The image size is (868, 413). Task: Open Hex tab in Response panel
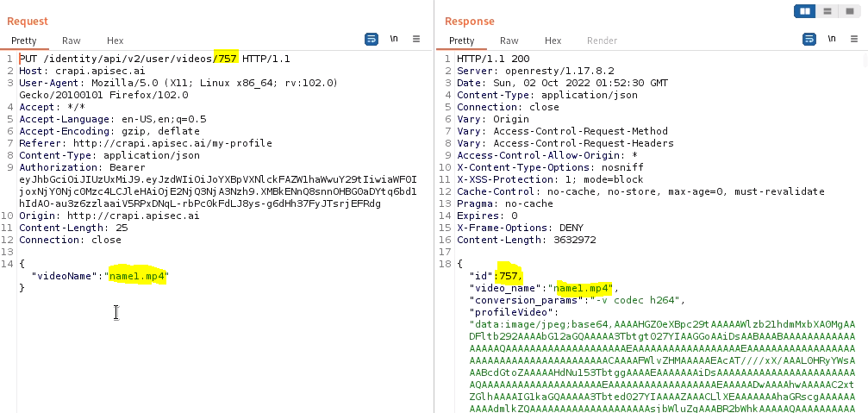tap(553, 41)
